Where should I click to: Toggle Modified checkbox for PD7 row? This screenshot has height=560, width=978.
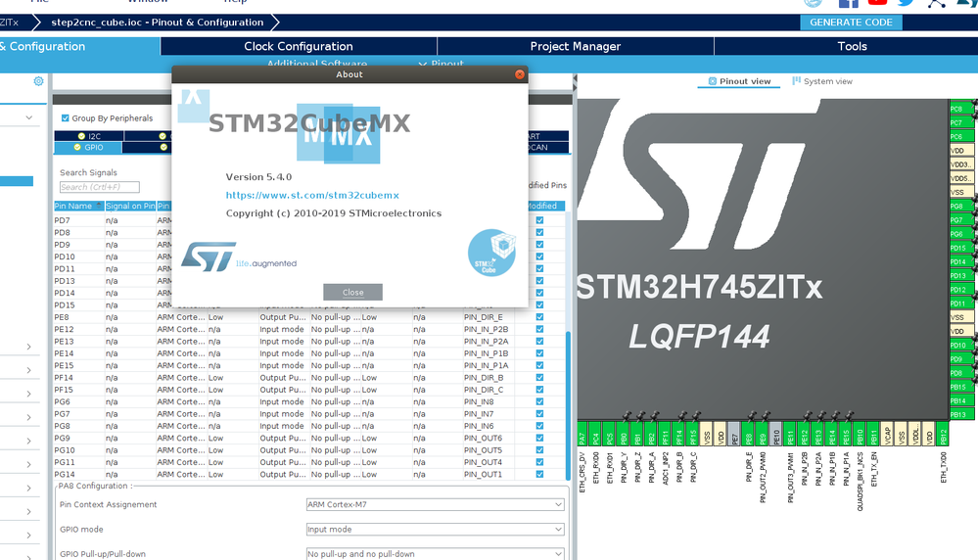pos(539,220)
